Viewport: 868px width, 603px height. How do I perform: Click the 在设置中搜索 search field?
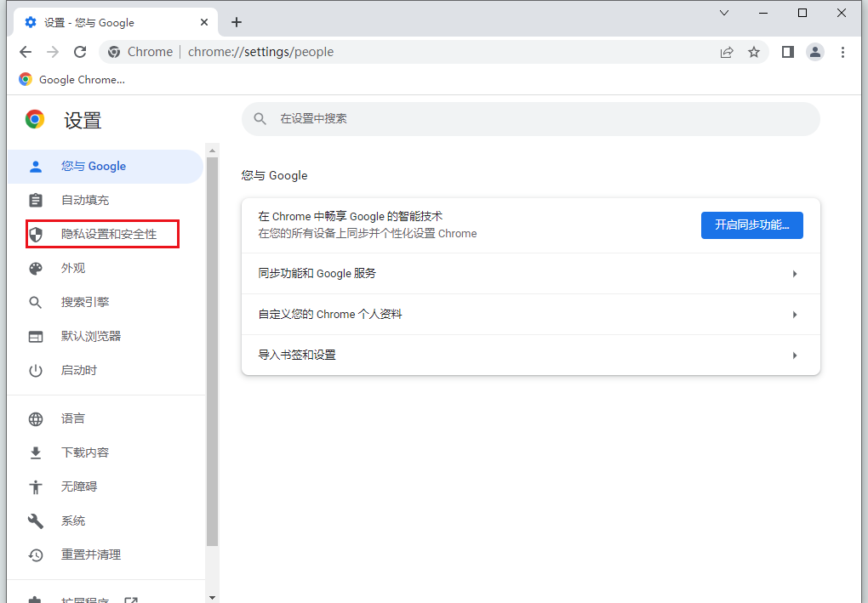[x=530, y=119]
